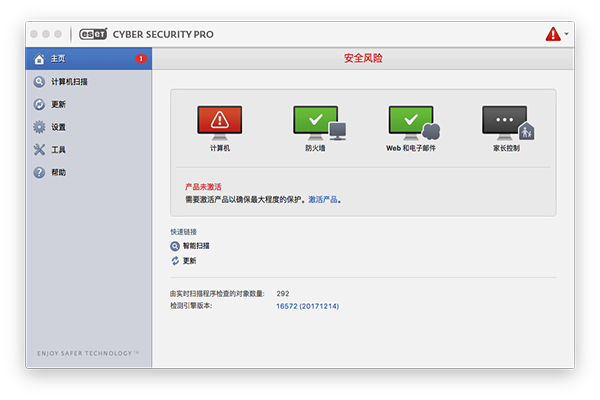This screenshot has width=600, height=400.
Task: Open 计算机扫描 from the sidebar
Action: click(70, 82)
